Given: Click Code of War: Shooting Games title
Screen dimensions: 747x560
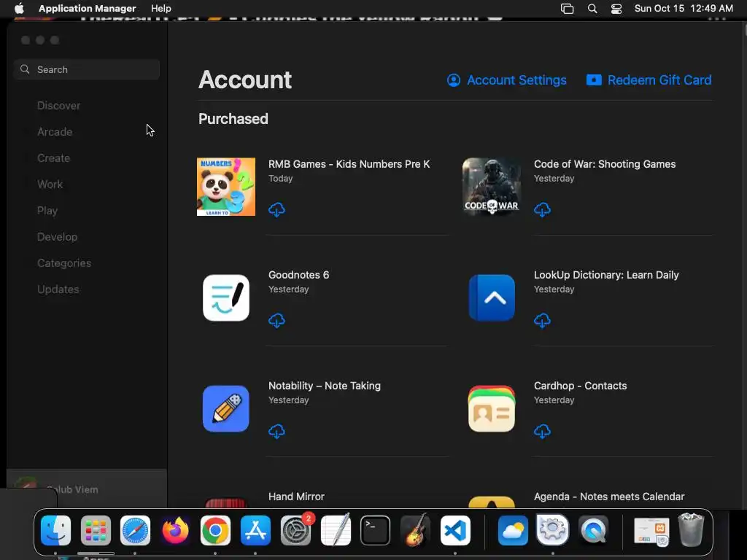Looking at the screenshot, I should [605, 164].
